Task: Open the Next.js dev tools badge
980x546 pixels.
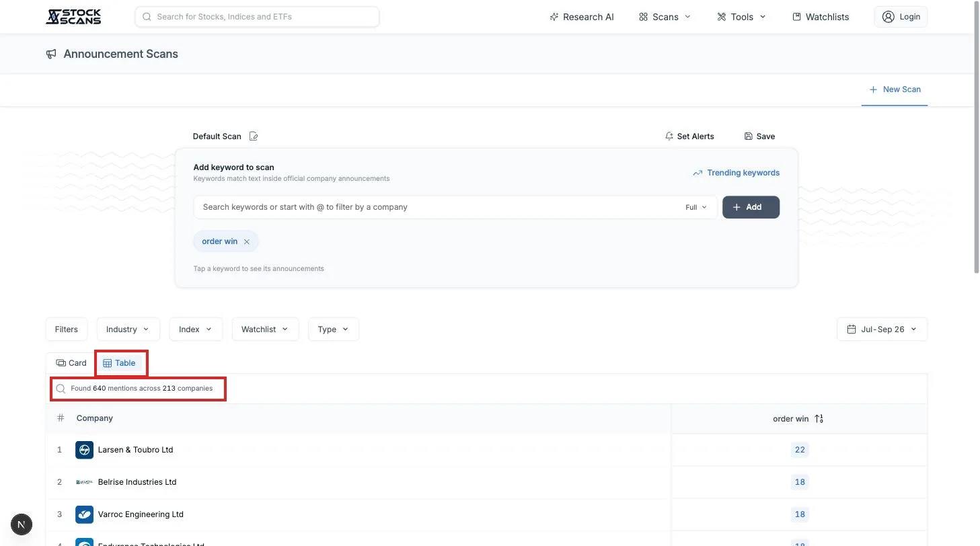Action: coord(22,524)
